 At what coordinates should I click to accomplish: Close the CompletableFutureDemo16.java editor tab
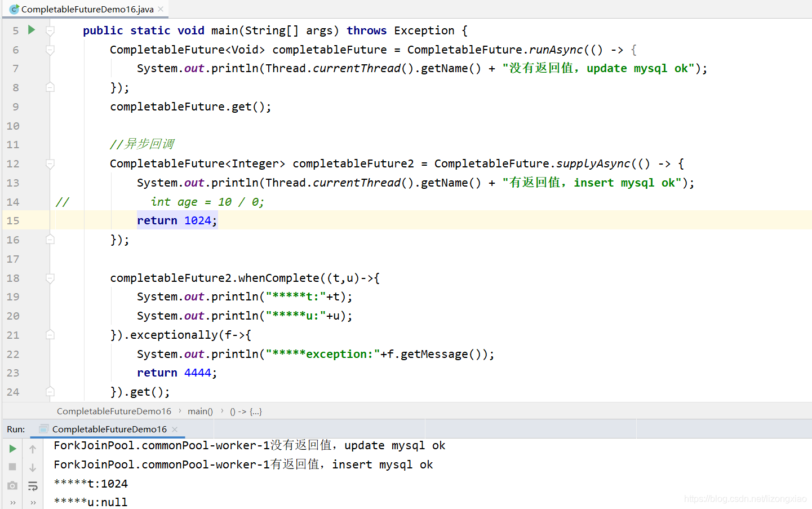pyautogui.click(x=161, y=9)
